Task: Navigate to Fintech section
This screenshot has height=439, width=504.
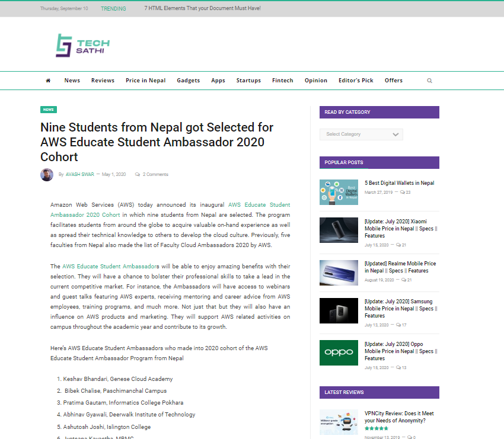Action: [x=283, y=81]
